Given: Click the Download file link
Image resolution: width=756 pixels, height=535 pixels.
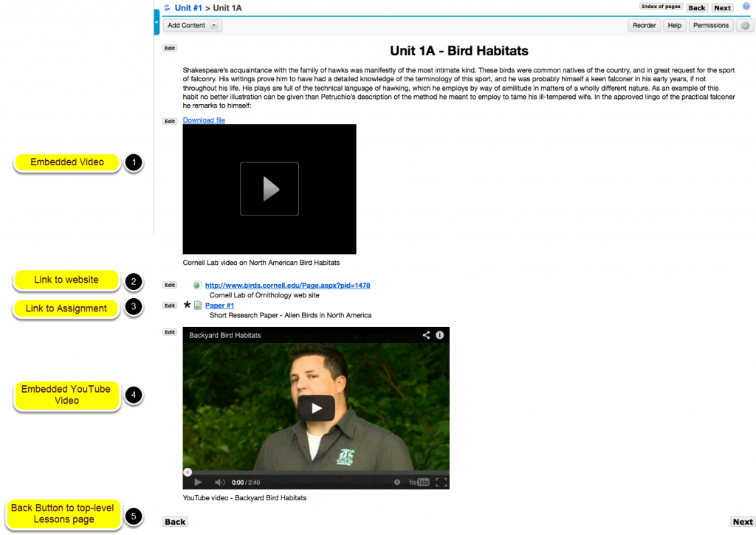Looking at the screenshot, I should pyautogui.click(x=204, y=120).
